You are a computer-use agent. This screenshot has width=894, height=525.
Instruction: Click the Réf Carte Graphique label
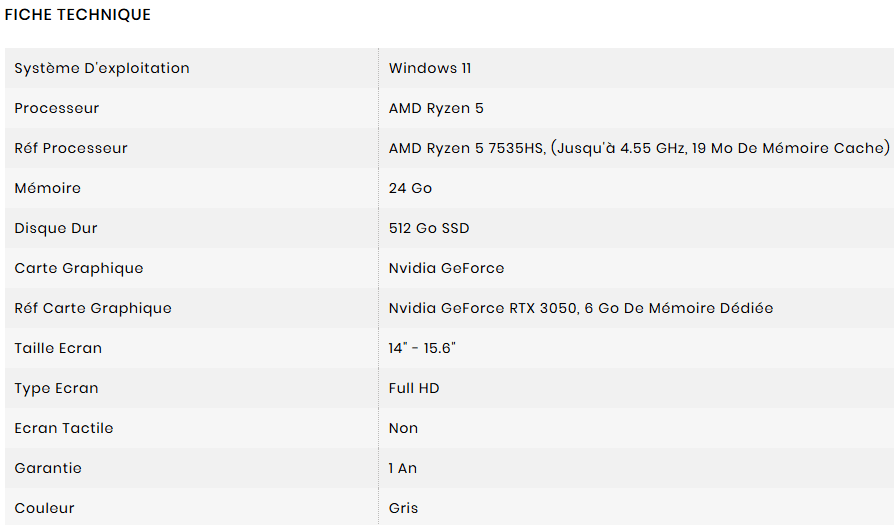point(93,308)
